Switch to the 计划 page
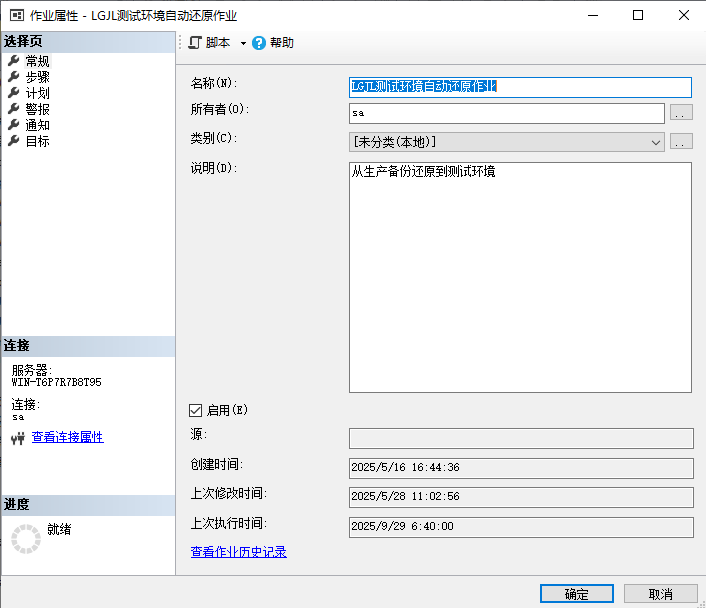 coord(37,93)
